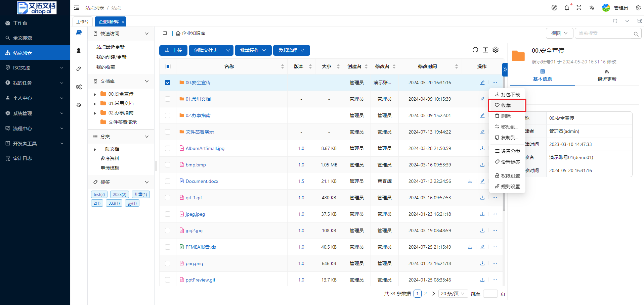Click the notification bell icon
This screenshot has height=305, width=644.
tap(567, 8)
